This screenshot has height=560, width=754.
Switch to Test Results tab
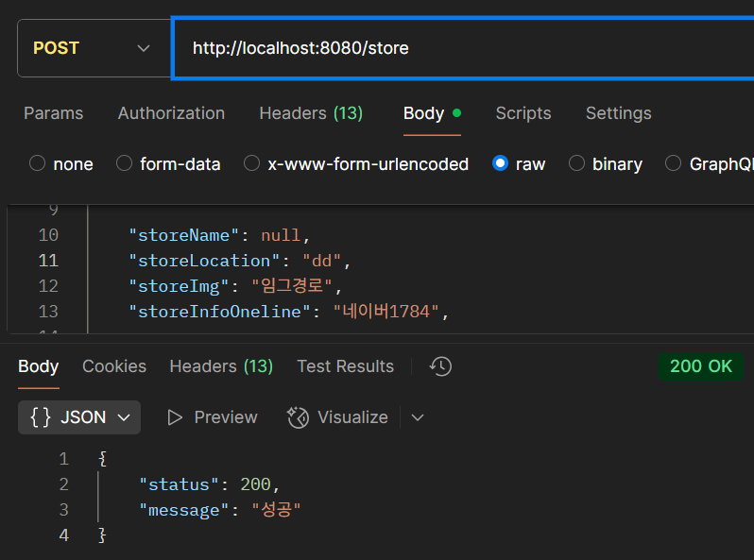pos(345,366)
